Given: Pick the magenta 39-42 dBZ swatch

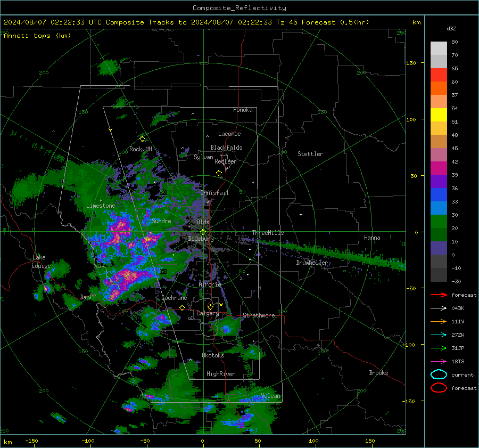Looking at the screenshot, I should click(x=439, y=168).
